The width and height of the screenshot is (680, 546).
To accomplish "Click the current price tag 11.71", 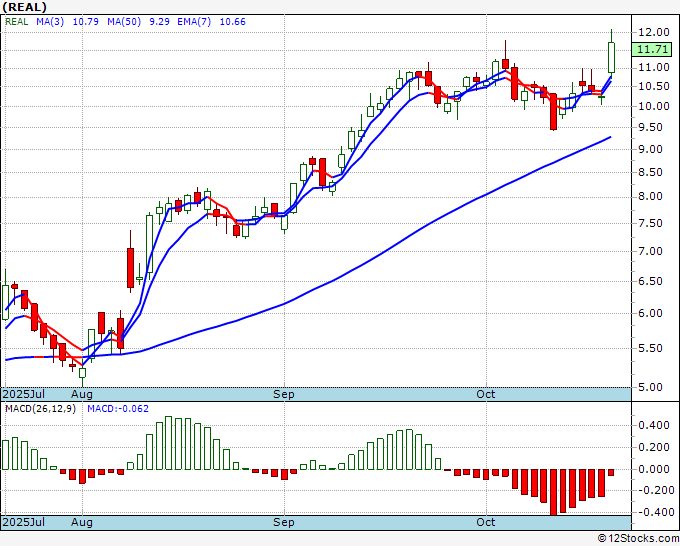I will tap(652, 49).
